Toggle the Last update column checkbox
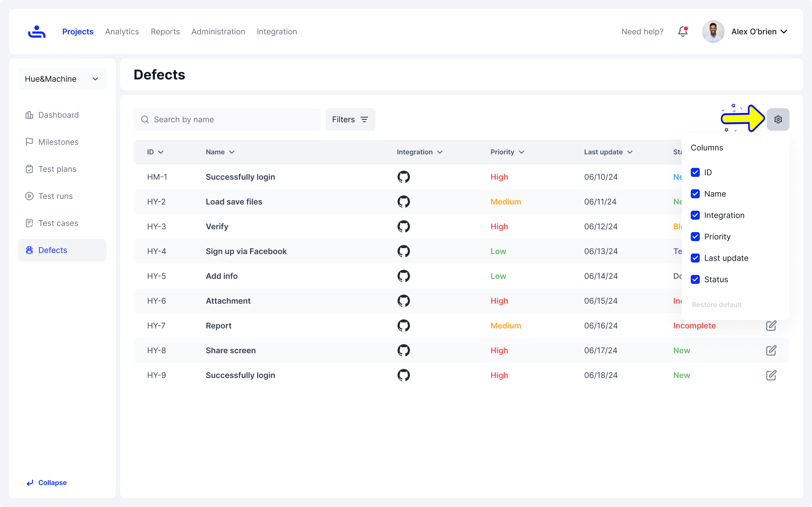 (x=695, y=258)
